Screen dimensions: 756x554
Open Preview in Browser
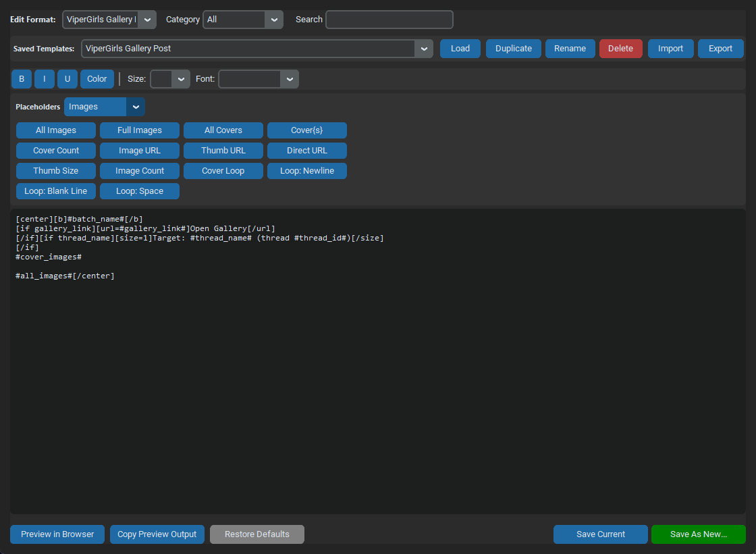tap(57, 534)
